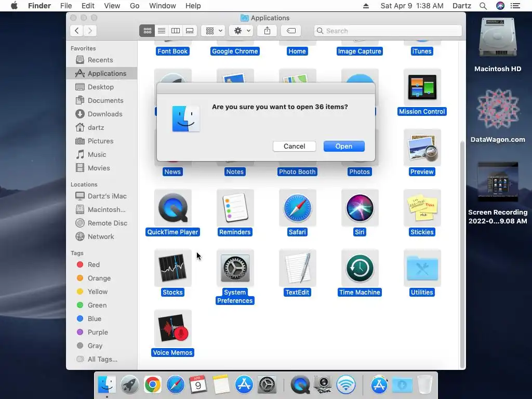The image size is (532, 399).
Task: Click the Finder search field
Action: pyautogui.click(x=388, y=31)
